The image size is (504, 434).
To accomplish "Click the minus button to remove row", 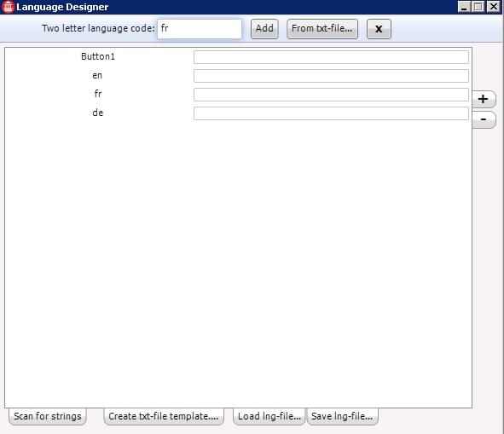I will click(x=484, y=119).
